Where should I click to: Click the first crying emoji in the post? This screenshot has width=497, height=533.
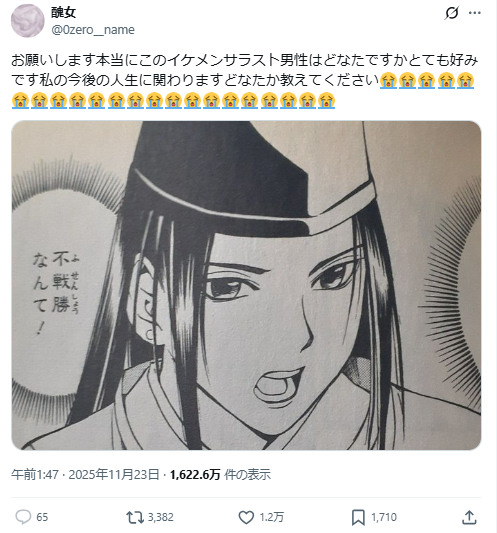click(x=388, y=81)
